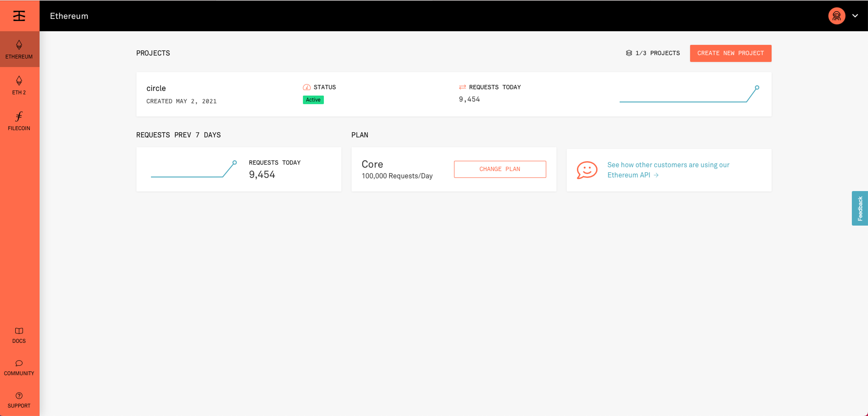Open the Filecoin sidebar section
Screen dimensions: 868x416
(x=19, y=121)
